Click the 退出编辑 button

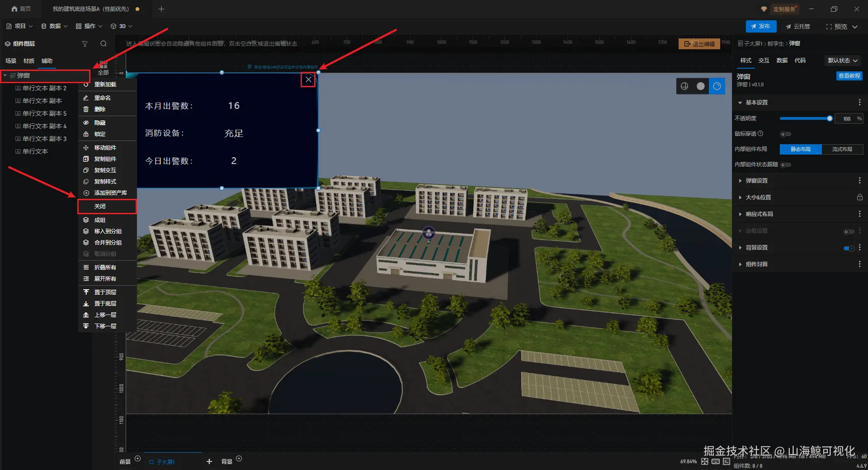699,44
